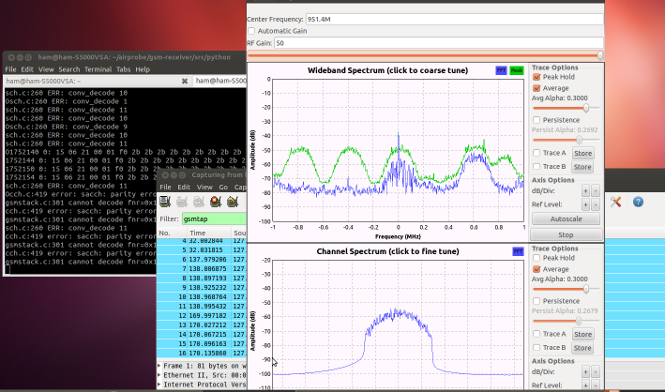Open the Go menu in Wireshark
This screenshot has width=665, height=392.
pyautogui.click(x=223, y=187)
